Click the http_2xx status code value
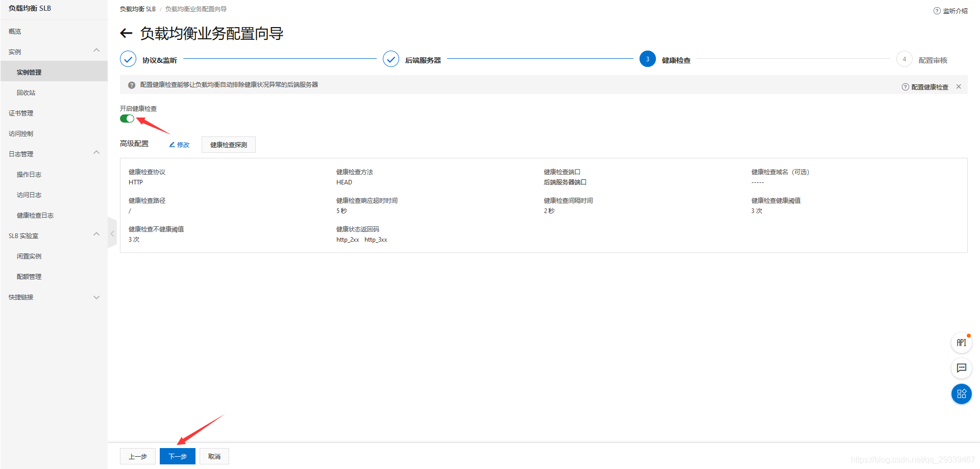The width and height of the screenshot is (980, 469). [348, 240]
